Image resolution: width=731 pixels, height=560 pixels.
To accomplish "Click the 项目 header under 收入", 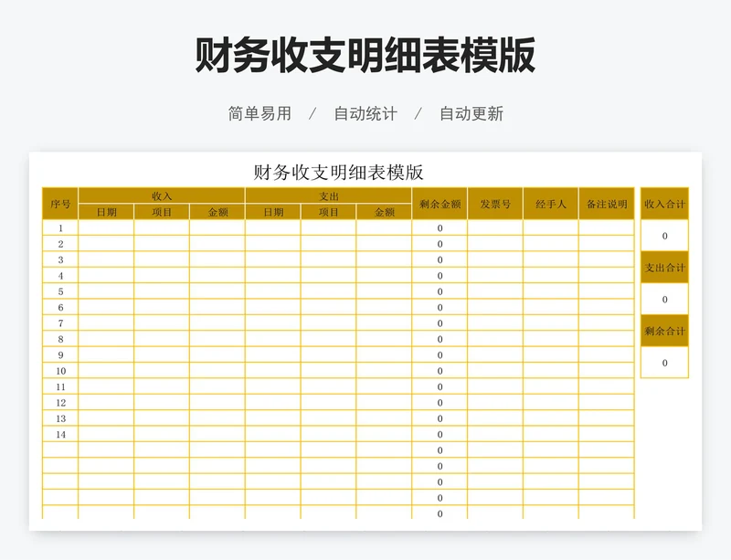I will pos(162,212).
